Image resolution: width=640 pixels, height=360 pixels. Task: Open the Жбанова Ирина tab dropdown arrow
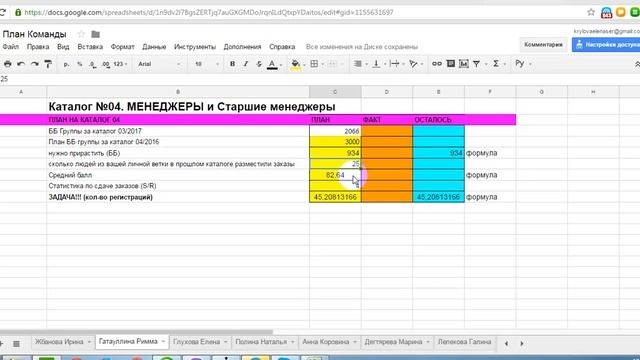click(x=89, y=342)
